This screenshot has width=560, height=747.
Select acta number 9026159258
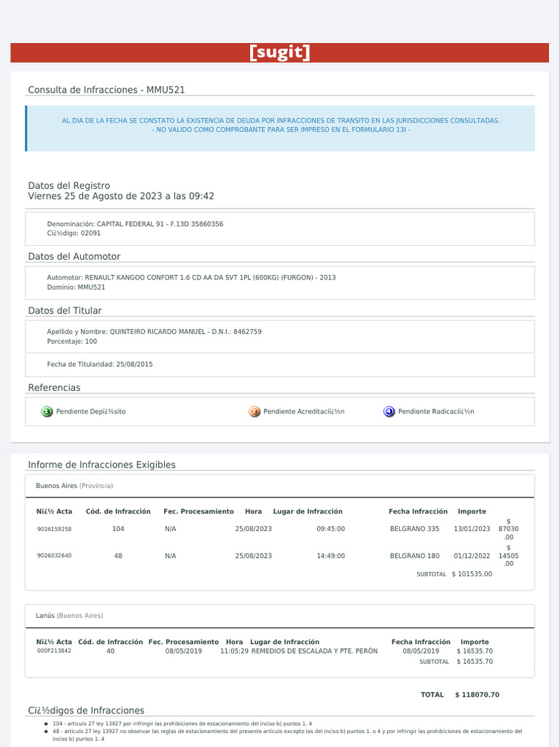pyautogui.click(x=54, y=529)
